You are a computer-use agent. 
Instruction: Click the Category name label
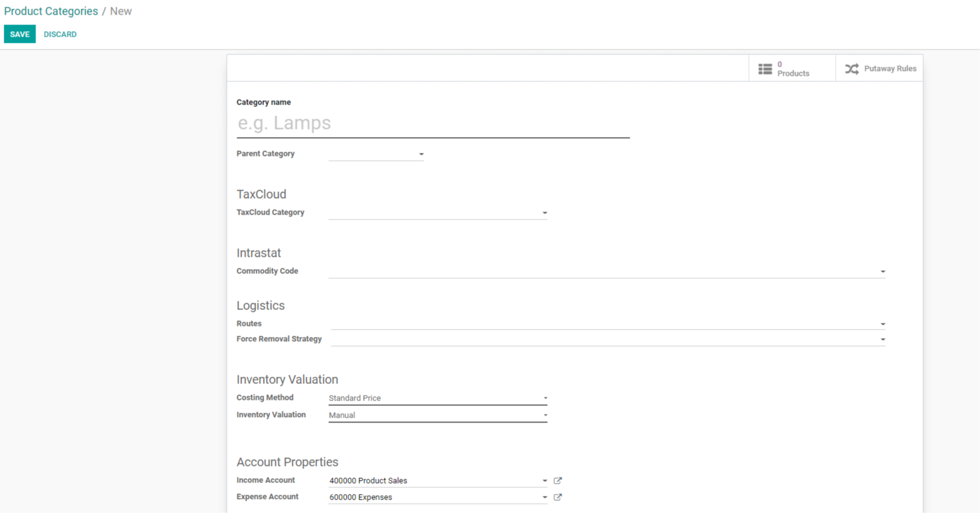263,102
